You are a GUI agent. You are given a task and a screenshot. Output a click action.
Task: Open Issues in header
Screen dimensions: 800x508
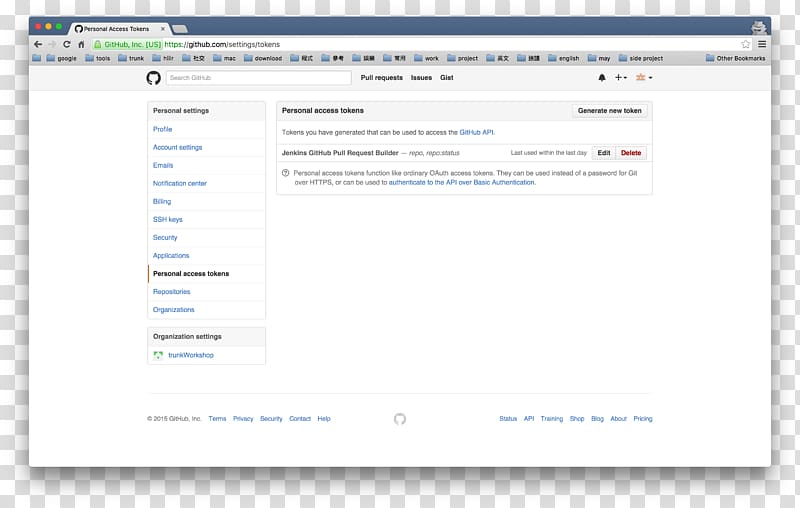(x=421, y=78)
